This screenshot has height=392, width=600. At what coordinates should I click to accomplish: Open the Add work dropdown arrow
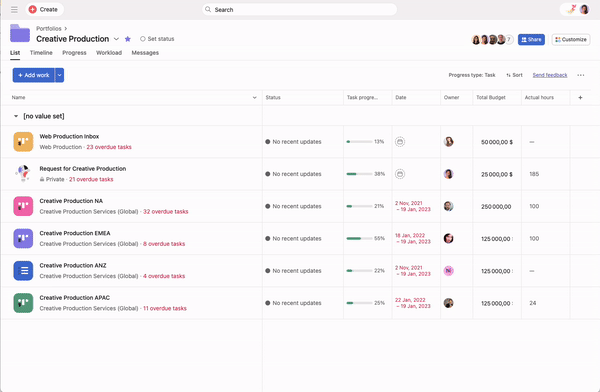tap(60, 75)
